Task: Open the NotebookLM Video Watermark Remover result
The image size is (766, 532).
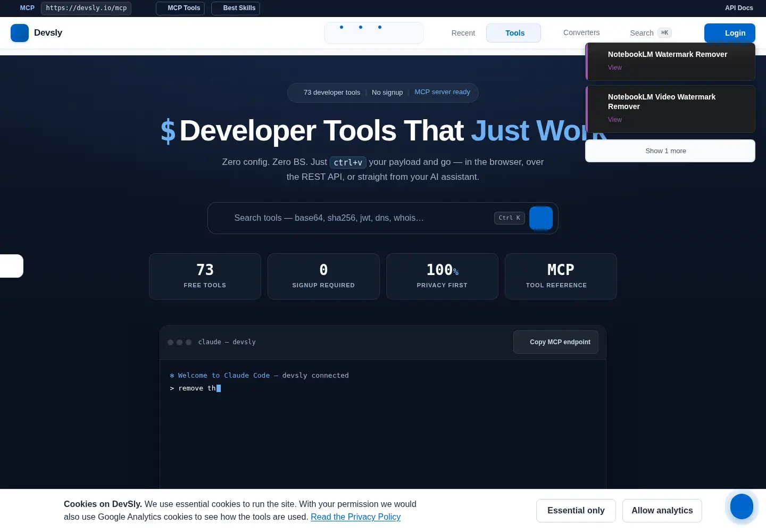Action: (x=670, y=109)
